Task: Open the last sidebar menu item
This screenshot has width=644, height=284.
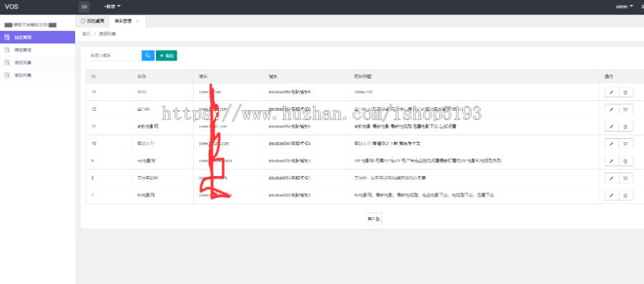Action: click(x=37, y=76)
